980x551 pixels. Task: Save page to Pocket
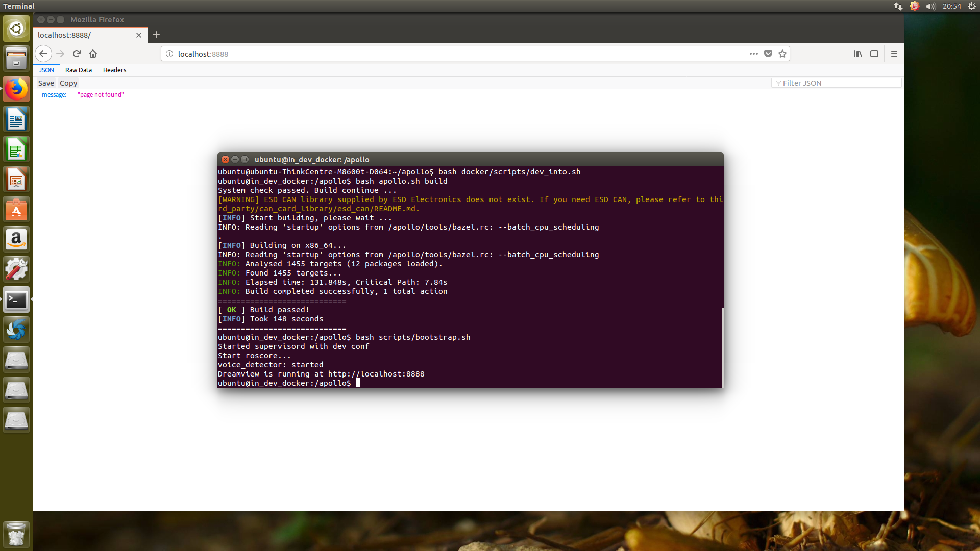click(x=768, y=54)
